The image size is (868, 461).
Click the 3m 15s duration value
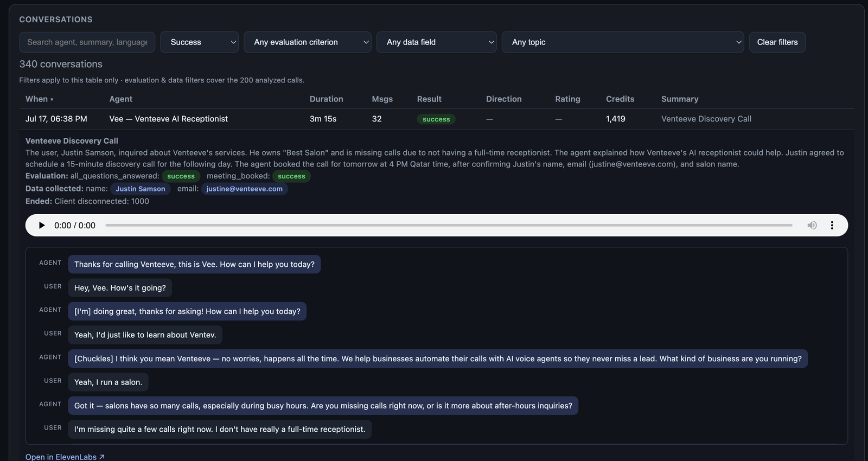pyautogui.click(x=323, y=119)
